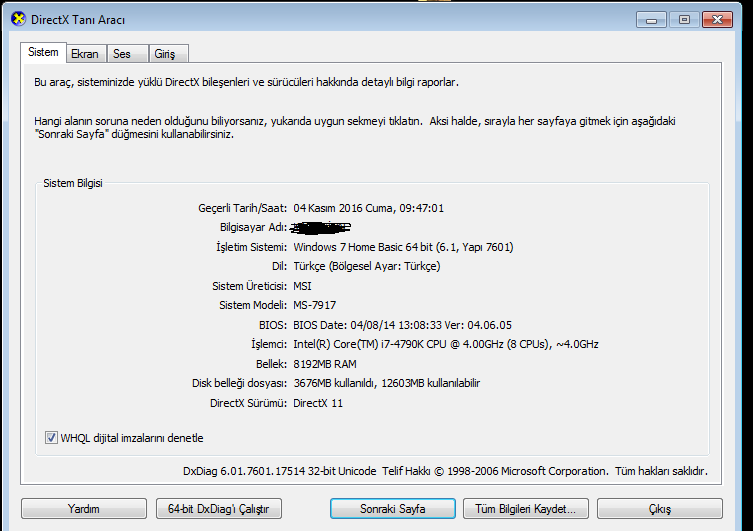753x531 pixels.
Task: Click the Dil label
Action: (x=279, y=266)
